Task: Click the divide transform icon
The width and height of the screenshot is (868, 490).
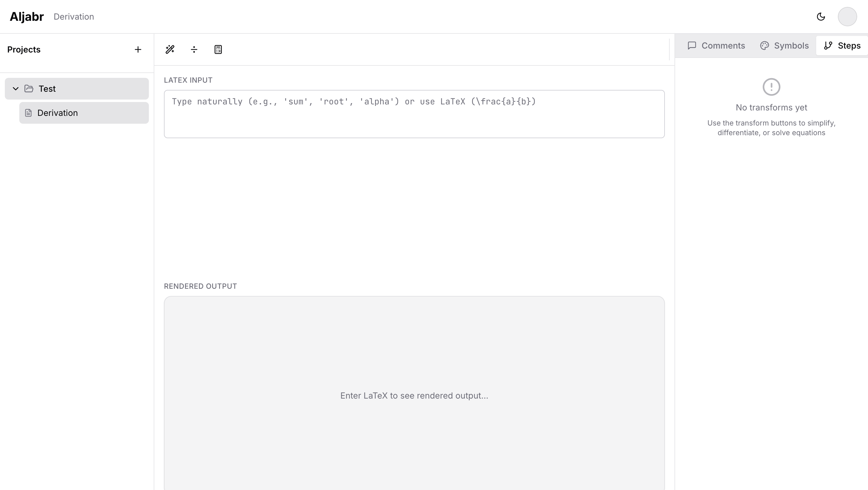Action: 194,49
